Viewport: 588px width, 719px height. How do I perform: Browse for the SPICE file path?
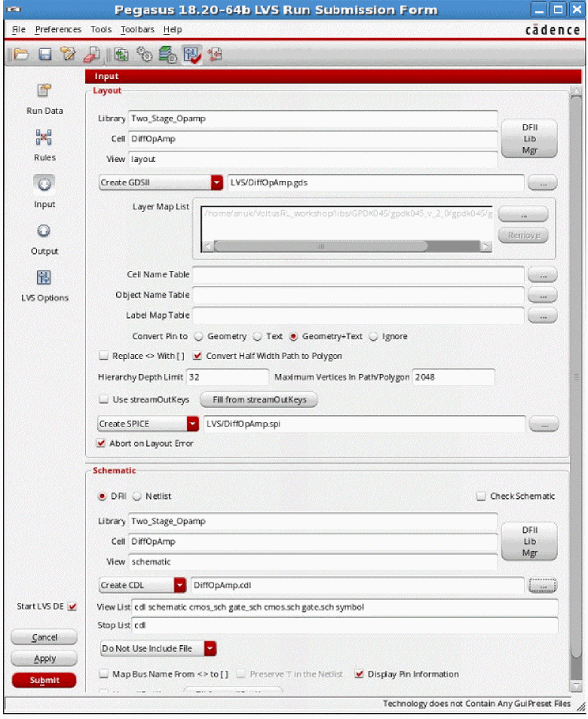click(x=544, y=424)
